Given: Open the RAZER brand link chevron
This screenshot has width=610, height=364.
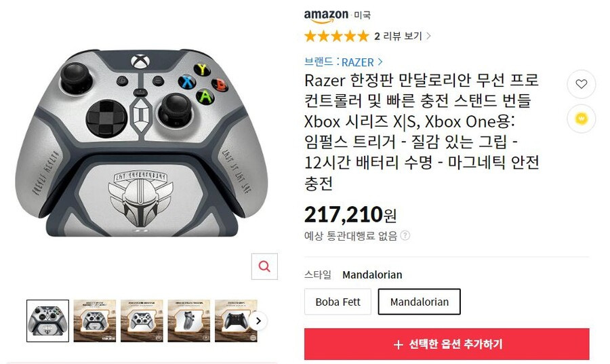Looking at the screenshot, I should point(380,62).
